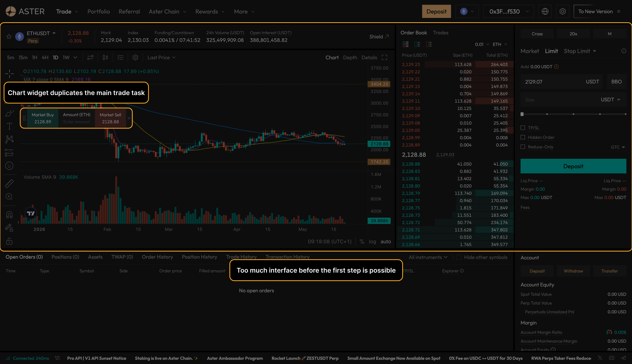Click the announcement filter icon in status bar
Image resolution: width=632 pixels, height=364 pixels.
57,358
